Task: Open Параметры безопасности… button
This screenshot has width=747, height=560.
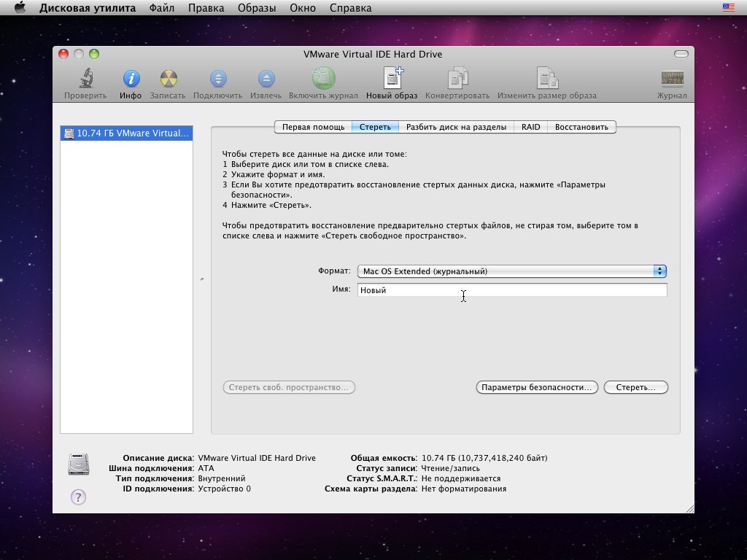Action: tap(537, 387)
